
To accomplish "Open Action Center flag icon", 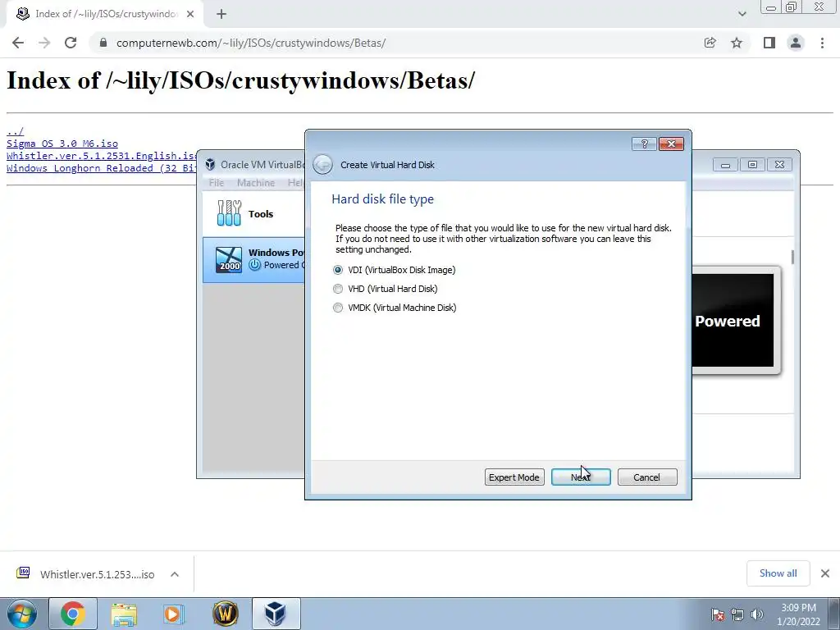I will [717, 614].
